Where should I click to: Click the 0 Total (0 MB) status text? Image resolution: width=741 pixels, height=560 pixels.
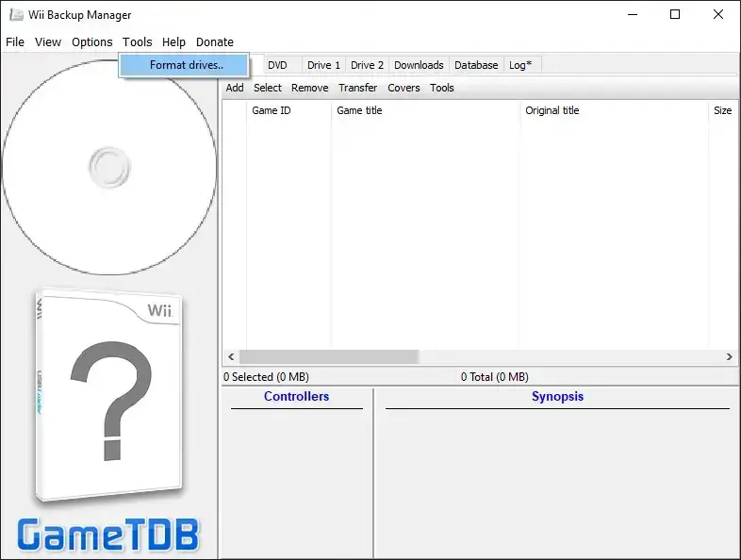coord(495,377)
